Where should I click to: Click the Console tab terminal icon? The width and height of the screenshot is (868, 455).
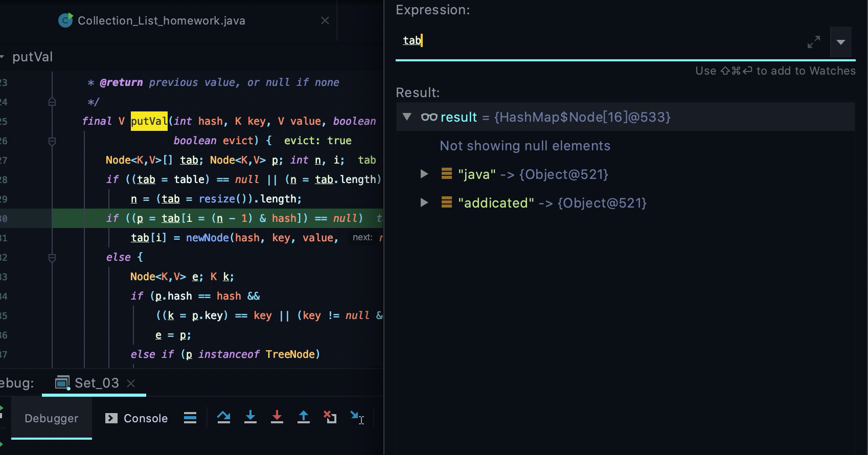(x=111, y=418)
